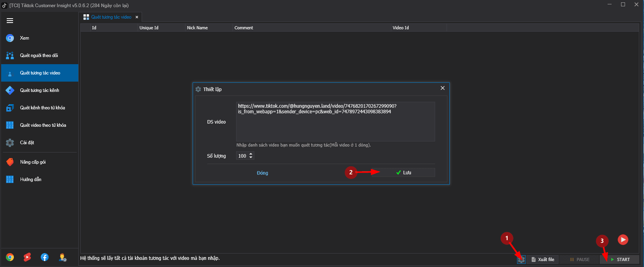Open the Xem sidebar item
The image size is (644, 267).
[x=40, y=38]
